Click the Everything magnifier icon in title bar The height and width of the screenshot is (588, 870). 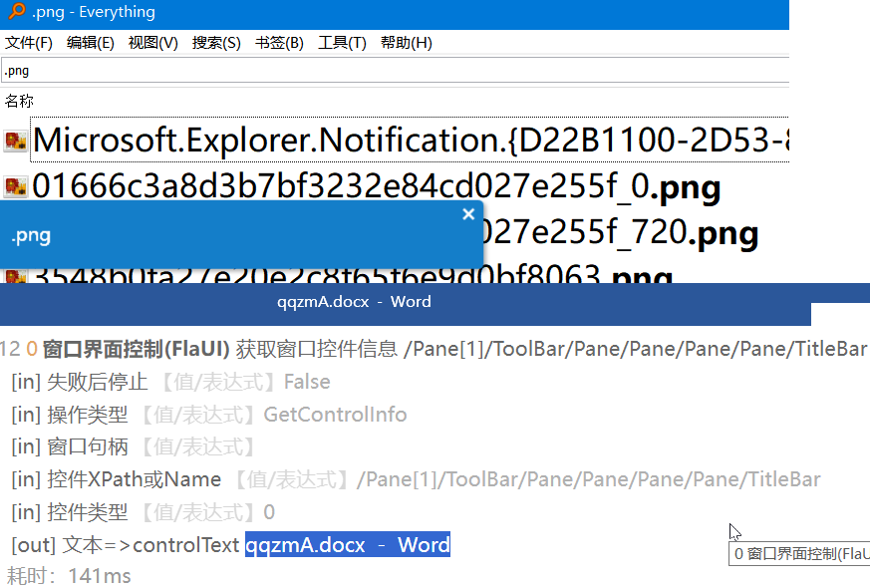(x=17, y=11)
